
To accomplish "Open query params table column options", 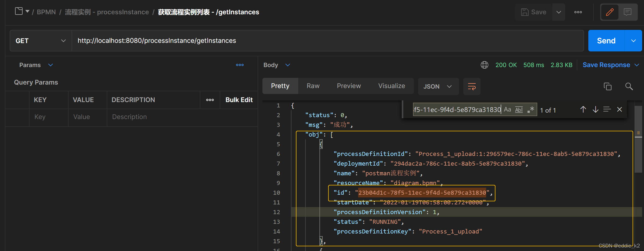I will pyautogui.click(x=210, y=100).
